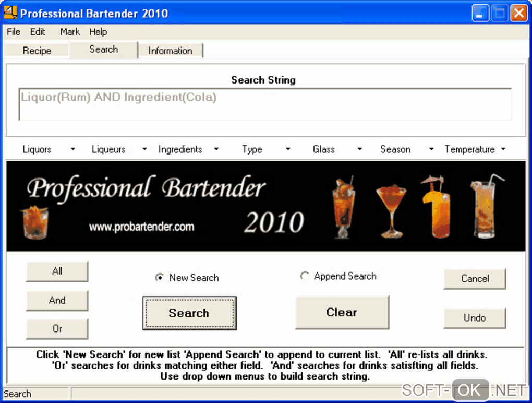532x403 pixels.
Task: Click the umbrella cocktail image in banner
Action: (436, 206)
